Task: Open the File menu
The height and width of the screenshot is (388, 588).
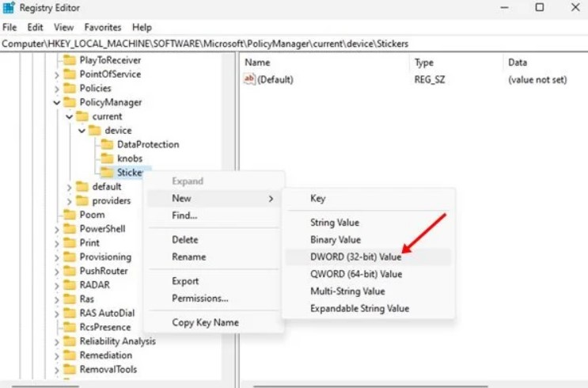Action: click(9, 28)
